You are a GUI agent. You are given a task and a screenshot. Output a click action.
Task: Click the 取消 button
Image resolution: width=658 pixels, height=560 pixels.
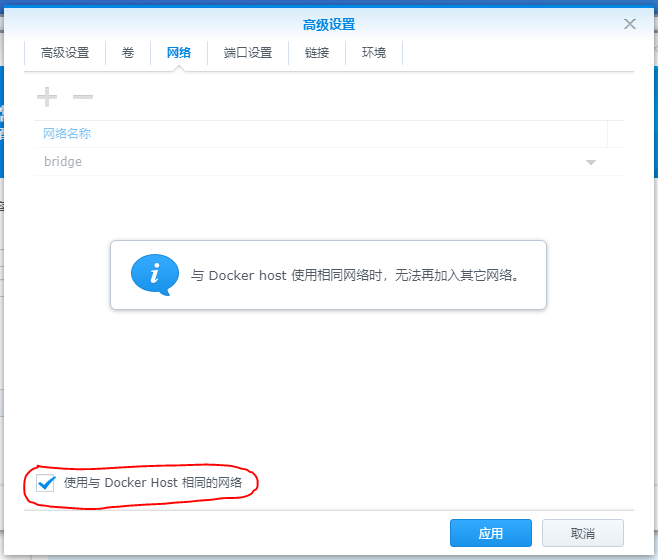point(582,533)
